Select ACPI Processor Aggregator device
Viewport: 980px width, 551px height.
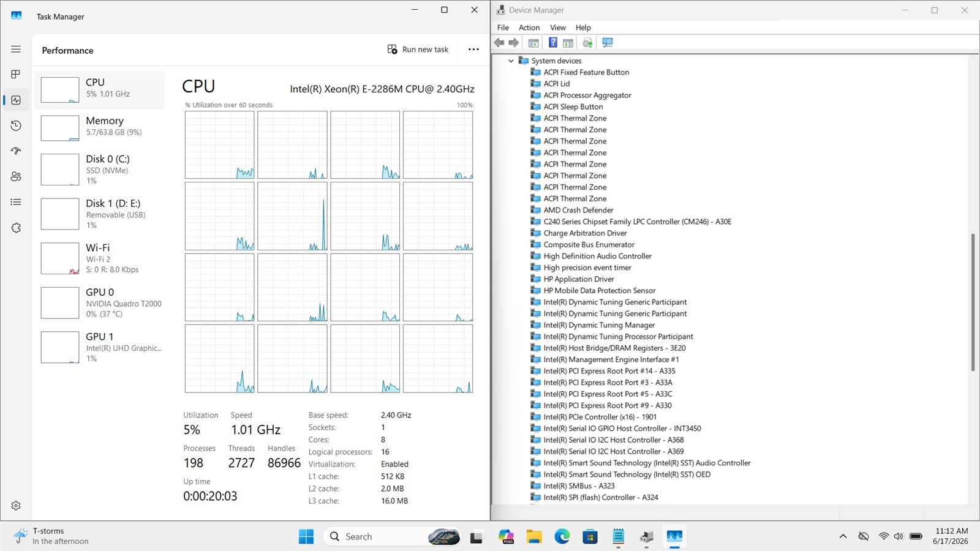587,96
